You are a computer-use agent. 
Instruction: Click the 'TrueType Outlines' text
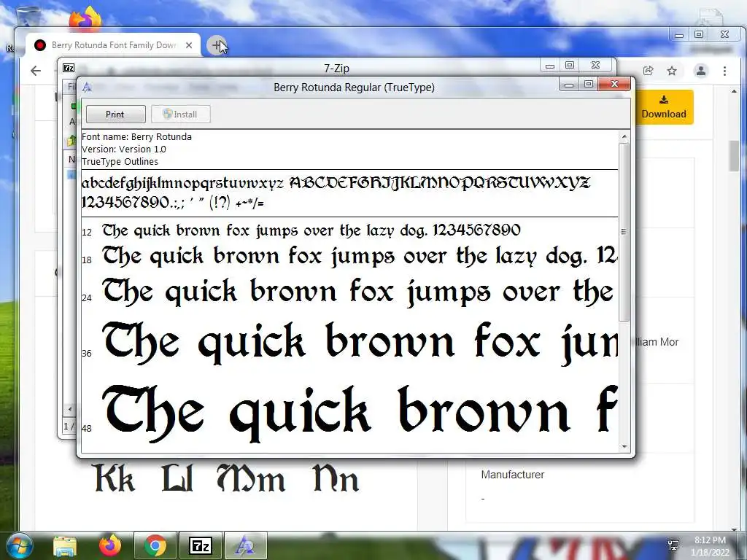pyautogui.click(x=120, y=161)
